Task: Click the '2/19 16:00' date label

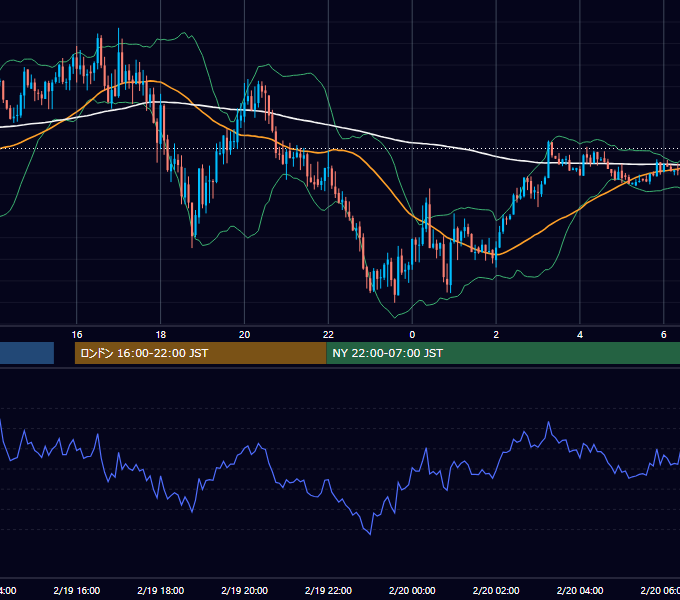Action: tap(77, 590)
